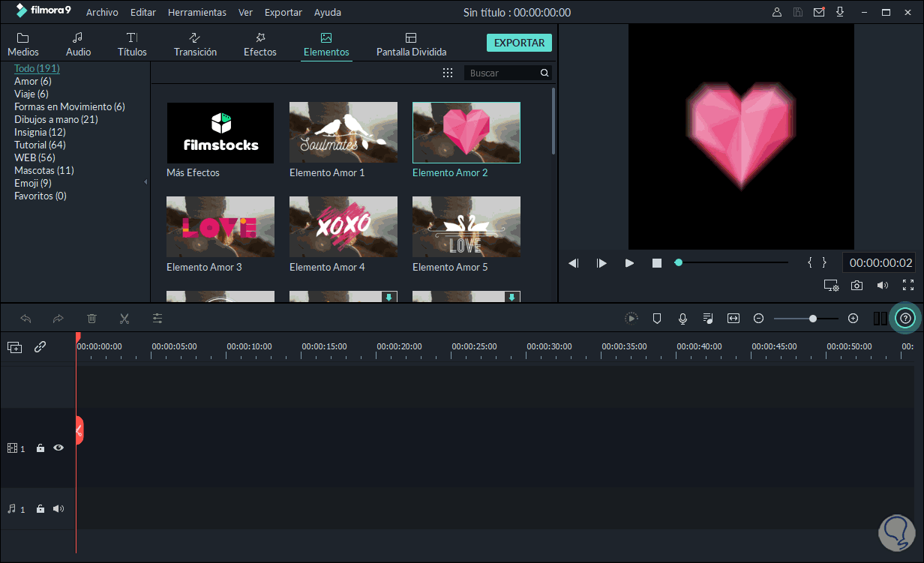Open the Audio Mixer icon
Image resolution: width=924 pixels, height=563 pixels.
(708, 318)
